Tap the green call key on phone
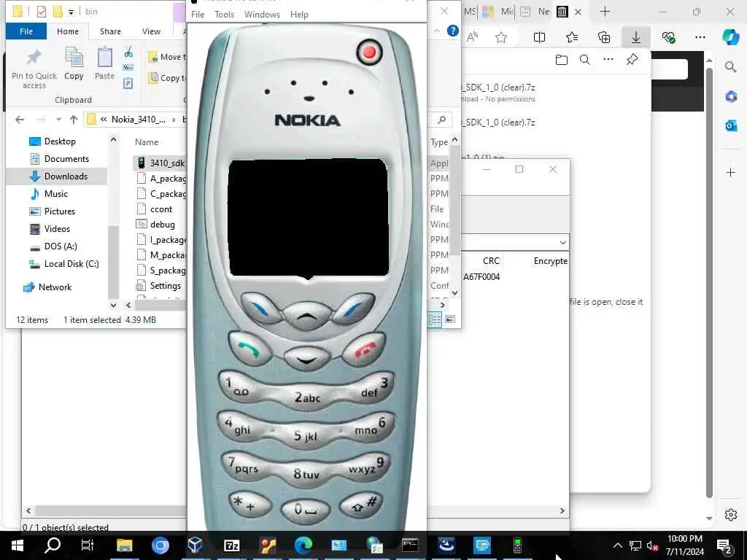Viewport: 747px width, 560px height. (x=249, y=349)
